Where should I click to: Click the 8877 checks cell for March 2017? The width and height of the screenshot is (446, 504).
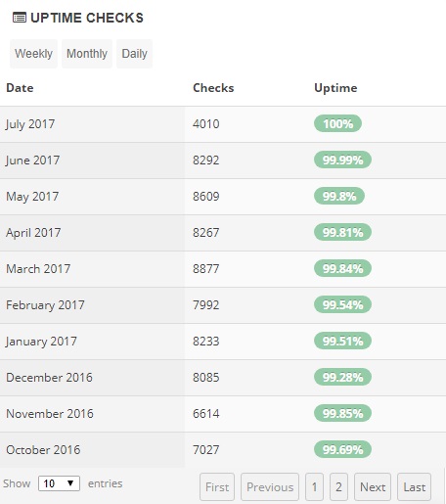click(x=206, y=269)
